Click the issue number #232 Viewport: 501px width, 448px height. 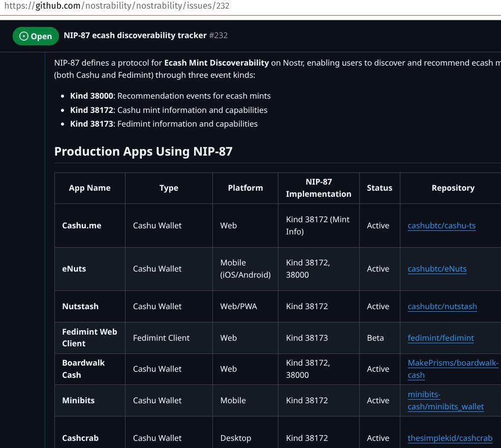(218, 36)
